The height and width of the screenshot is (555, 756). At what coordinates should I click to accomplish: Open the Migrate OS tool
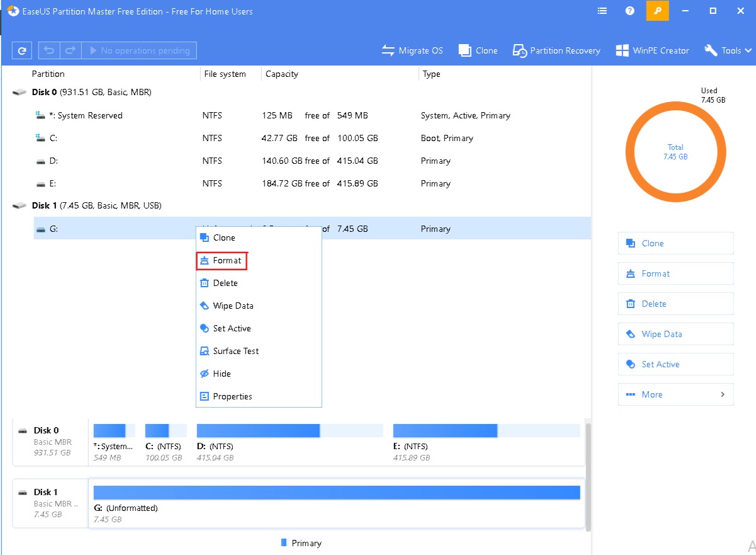tap(412, 50)
